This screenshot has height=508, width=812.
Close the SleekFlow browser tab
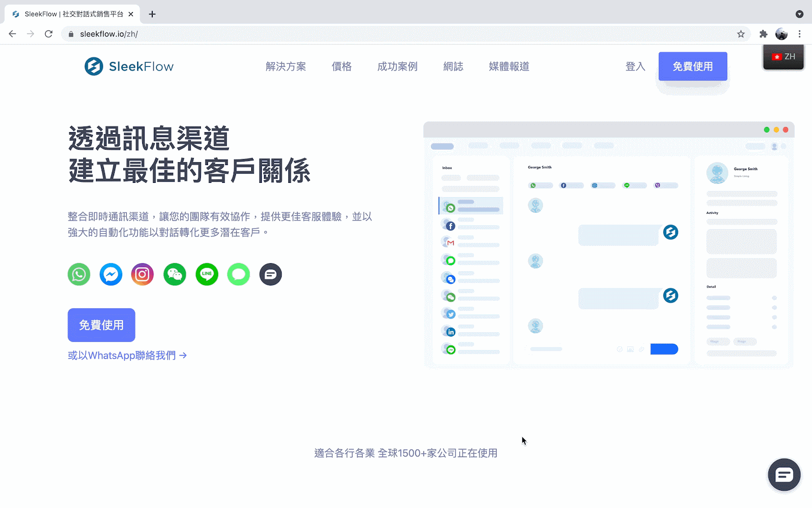(131, 14)
